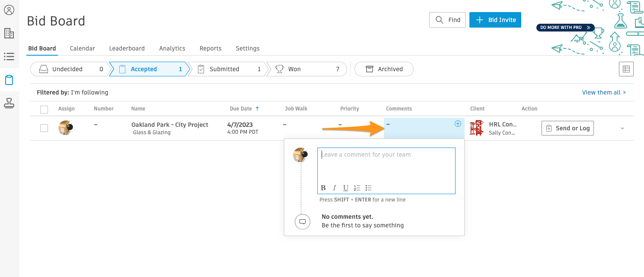
Task: Insert bulleted list in comment
Action: click(368, 188)
